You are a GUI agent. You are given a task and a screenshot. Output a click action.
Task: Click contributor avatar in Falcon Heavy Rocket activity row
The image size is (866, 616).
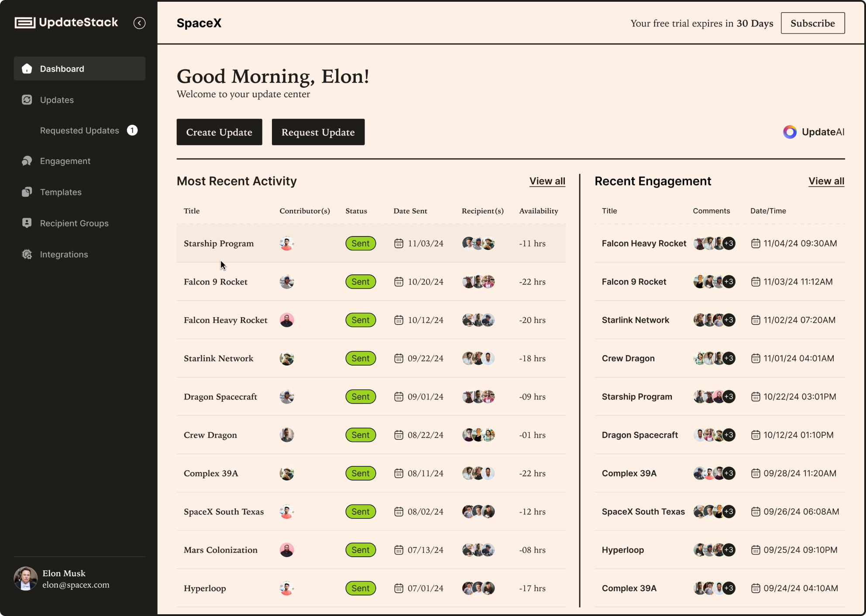(x=287, y=320)
